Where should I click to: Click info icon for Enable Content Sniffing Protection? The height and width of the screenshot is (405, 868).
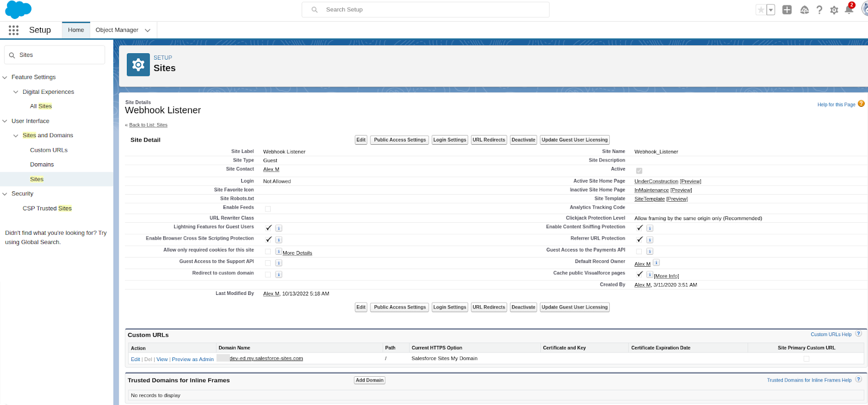tap(649, 228)
